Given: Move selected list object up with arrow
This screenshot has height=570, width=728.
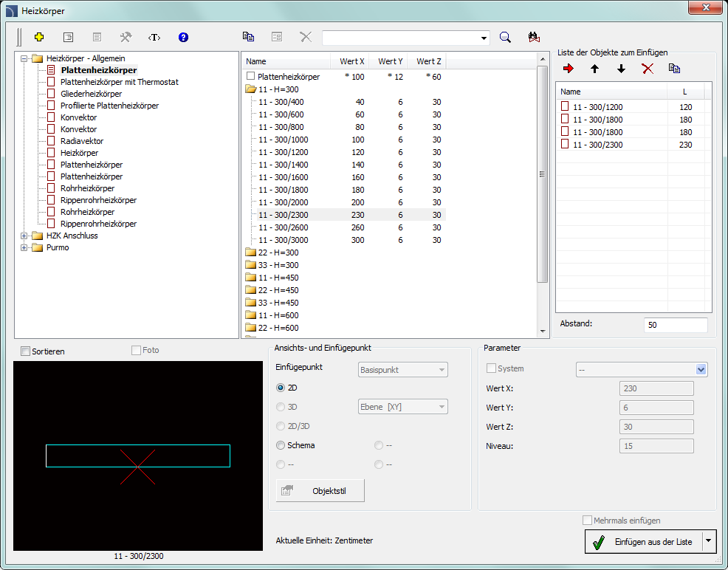Looking at the screenshot, I should click(x=594, y=69).
